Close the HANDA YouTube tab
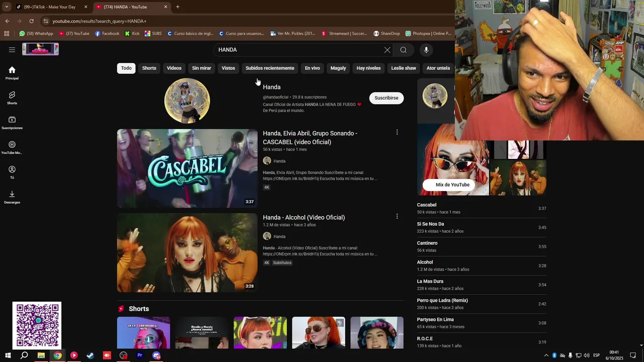644x362 pixels. [166, 7]
